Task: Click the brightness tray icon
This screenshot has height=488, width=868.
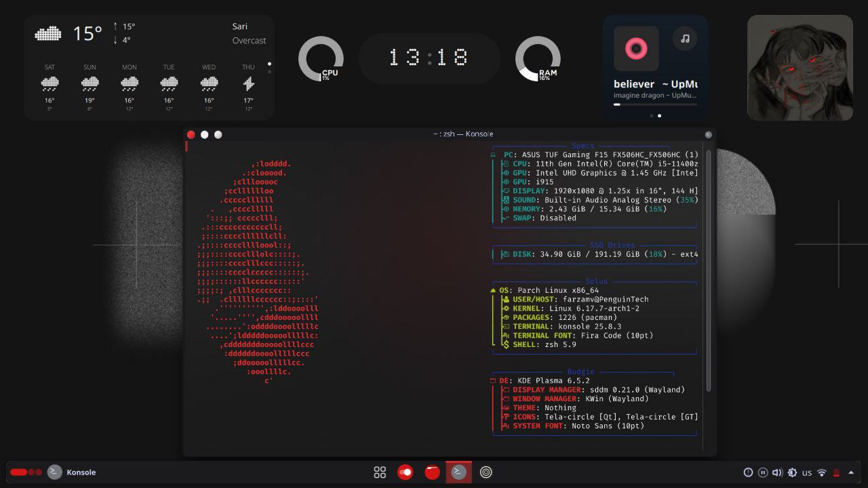Action: tap(792, 472)
